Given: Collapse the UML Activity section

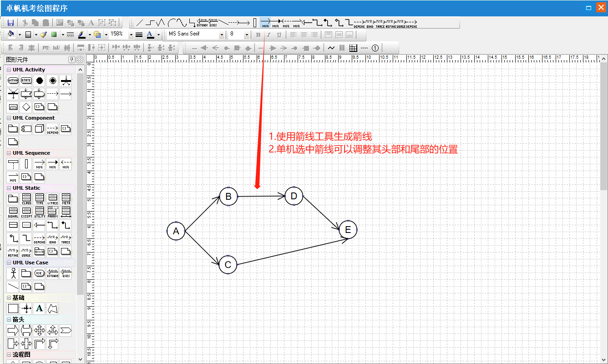Looking at the screenshot, I should pyautogui.click(x=9, y=70).
